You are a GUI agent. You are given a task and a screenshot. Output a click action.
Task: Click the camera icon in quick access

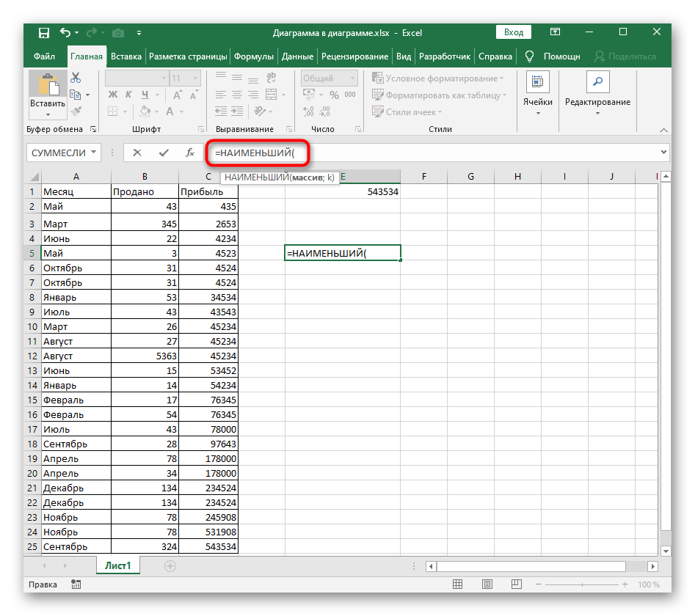(x=118, y=33)
